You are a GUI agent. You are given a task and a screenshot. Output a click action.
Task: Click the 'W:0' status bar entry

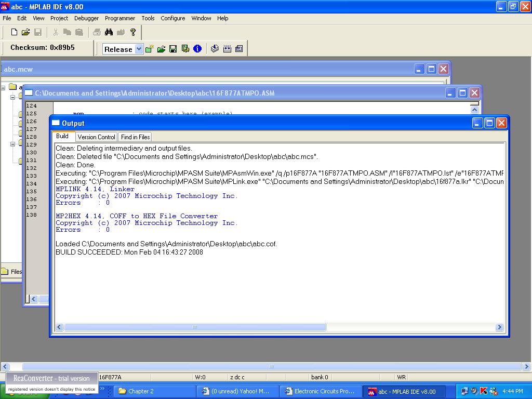[200, 377]
